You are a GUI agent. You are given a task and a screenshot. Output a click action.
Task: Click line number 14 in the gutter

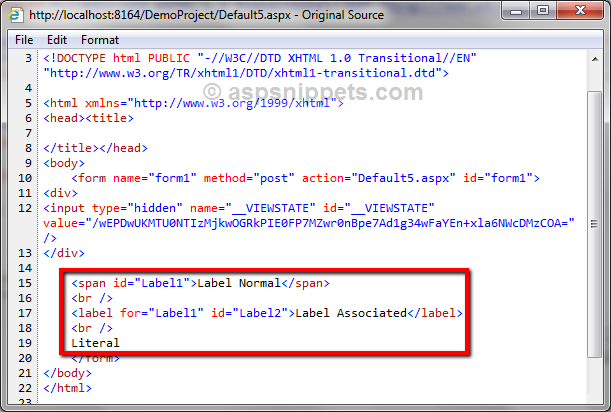point(25,268)
